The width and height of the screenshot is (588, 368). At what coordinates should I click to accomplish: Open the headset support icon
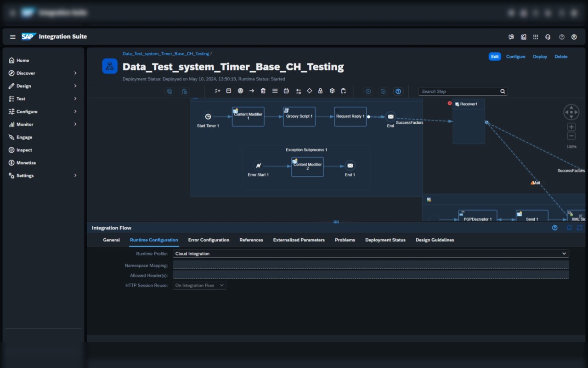[x=548, y=37]
